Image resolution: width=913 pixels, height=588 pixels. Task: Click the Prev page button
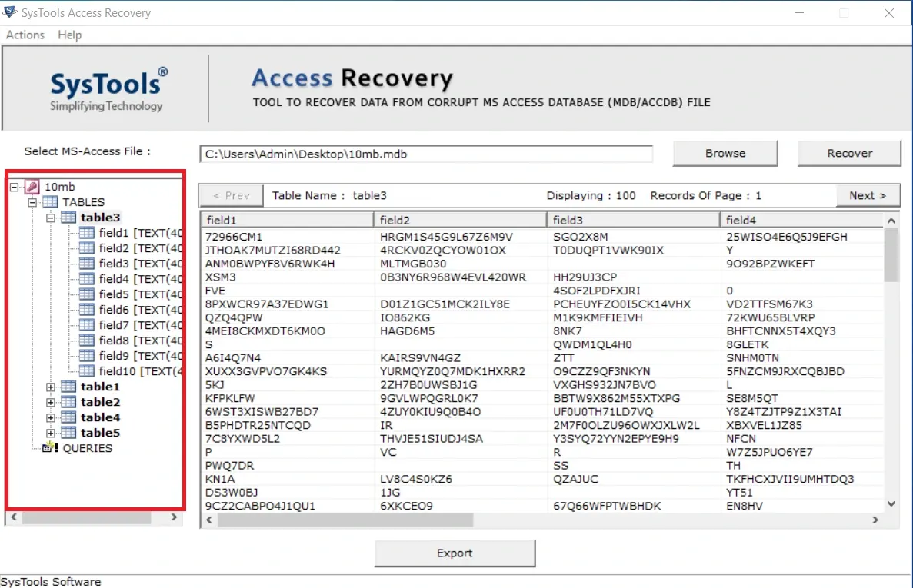point(232,195)
